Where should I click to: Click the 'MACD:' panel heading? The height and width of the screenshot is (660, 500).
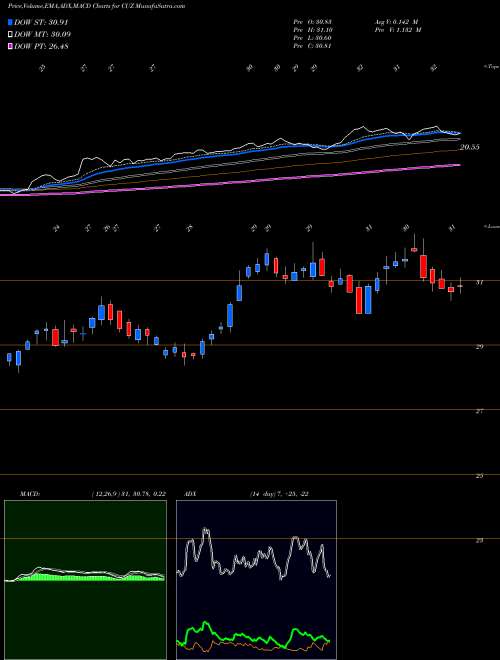(x=29, y=493)
